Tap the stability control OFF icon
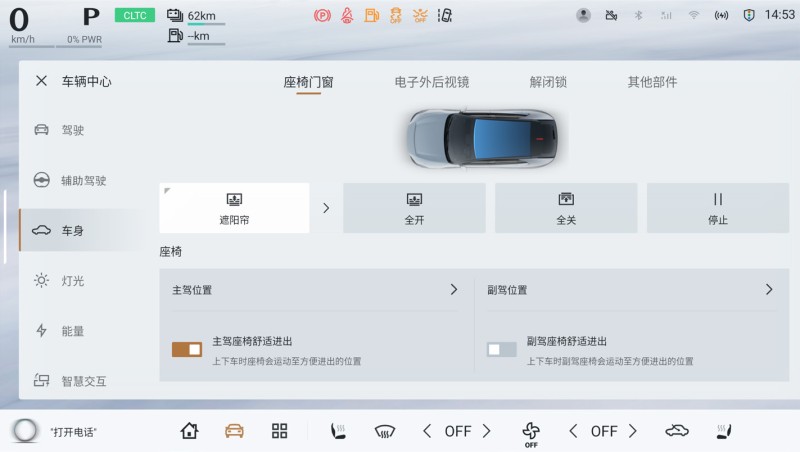800x452 pixels. point(395,16)
